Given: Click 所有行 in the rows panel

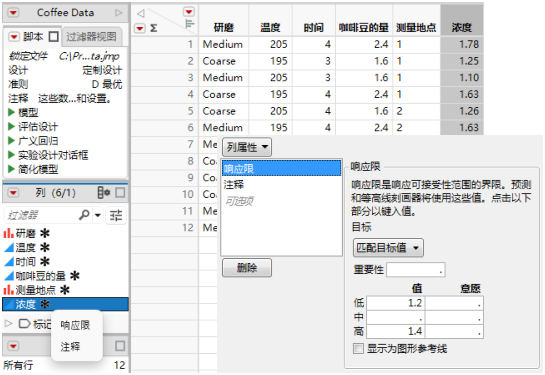Looking at the screenshot, I should [x=18, y=365].
